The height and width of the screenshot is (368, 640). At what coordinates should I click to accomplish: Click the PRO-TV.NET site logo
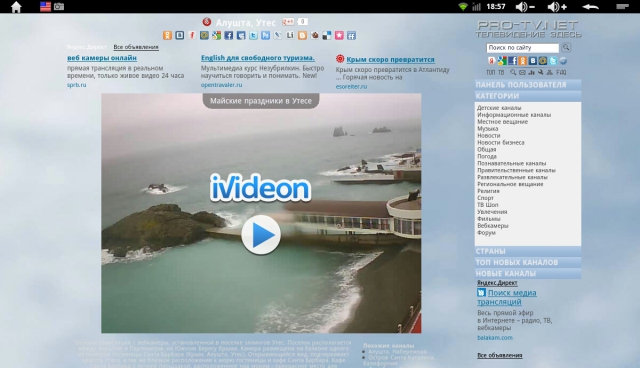point(528,29)
